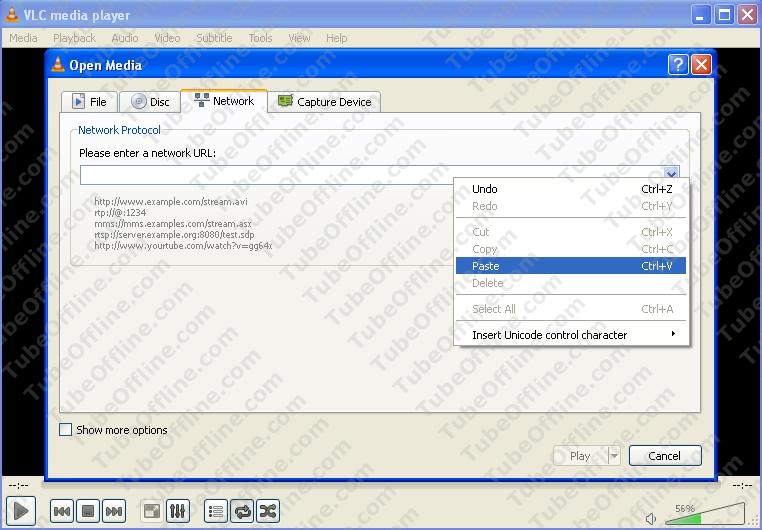
Task: Click example URL http://www.example.com/stream.avi
Action: 171,201
